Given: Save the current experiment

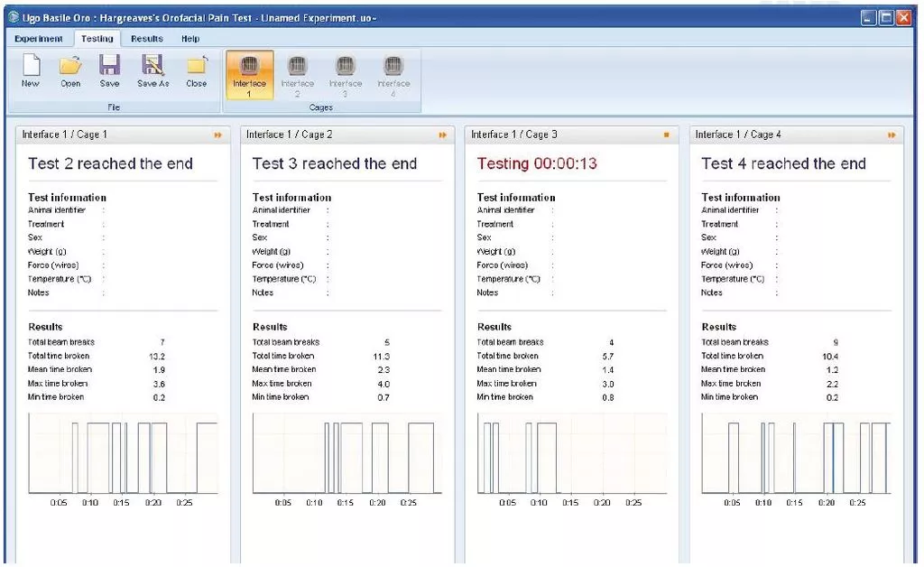Looking at the screenshot, I should (x=109, y=70).
